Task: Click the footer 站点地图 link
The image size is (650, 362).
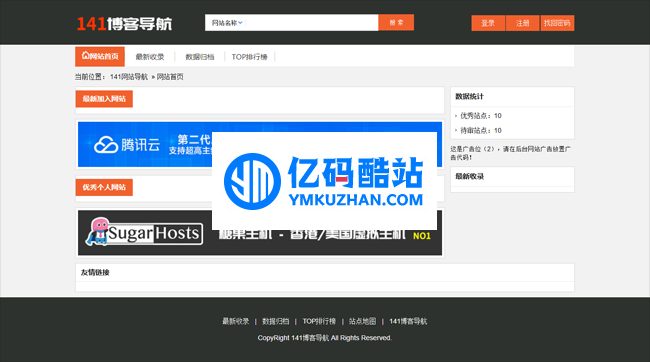Action: [362, 321]
